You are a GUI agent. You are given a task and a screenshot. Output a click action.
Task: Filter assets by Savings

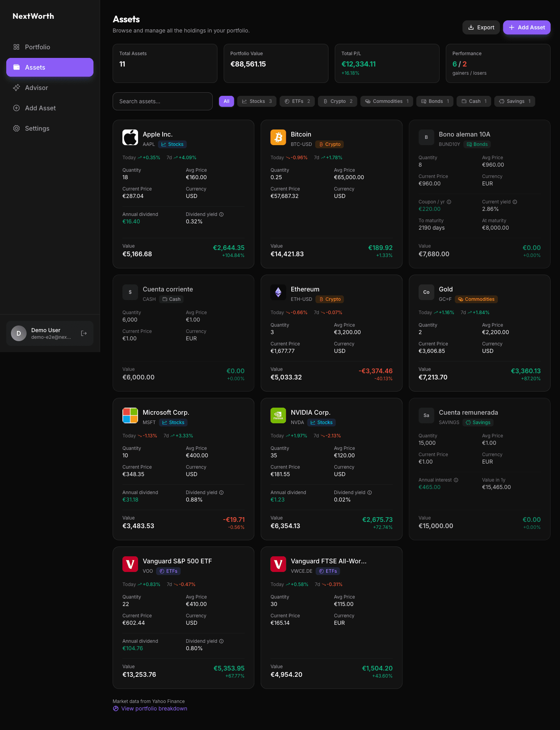click(515, 101)
